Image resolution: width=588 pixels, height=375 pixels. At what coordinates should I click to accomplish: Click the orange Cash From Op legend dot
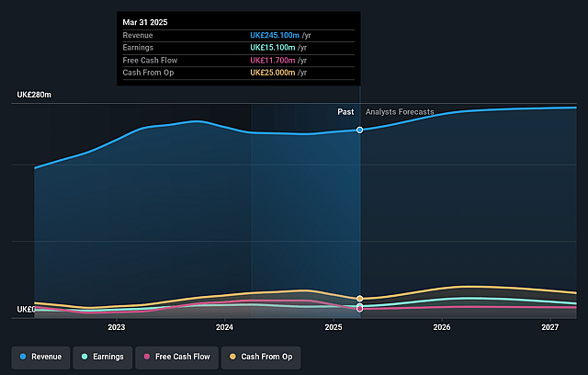[232, 356]
